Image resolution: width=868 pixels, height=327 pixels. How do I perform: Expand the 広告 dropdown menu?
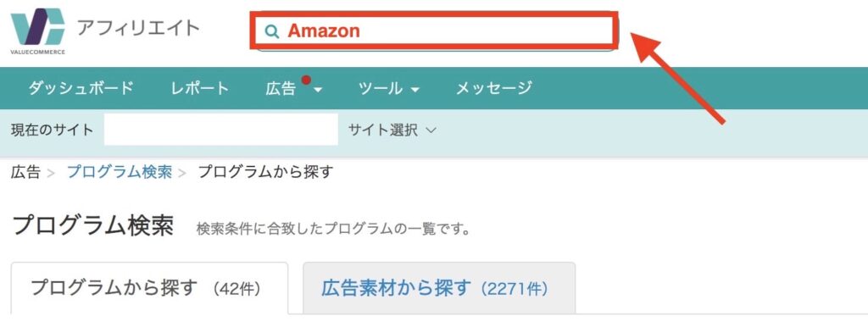[x=294, y=88]
